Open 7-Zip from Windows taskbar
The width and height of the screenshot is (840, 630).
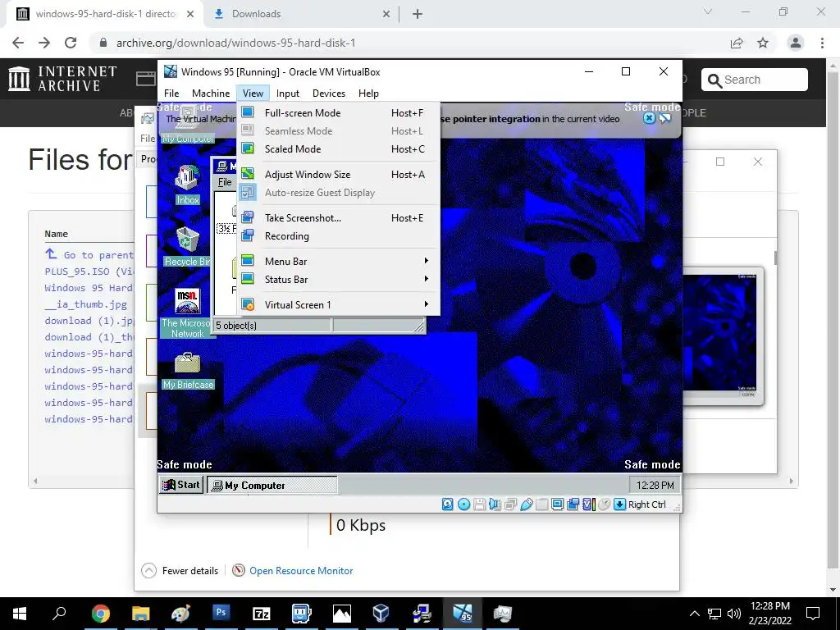point(262,612)
